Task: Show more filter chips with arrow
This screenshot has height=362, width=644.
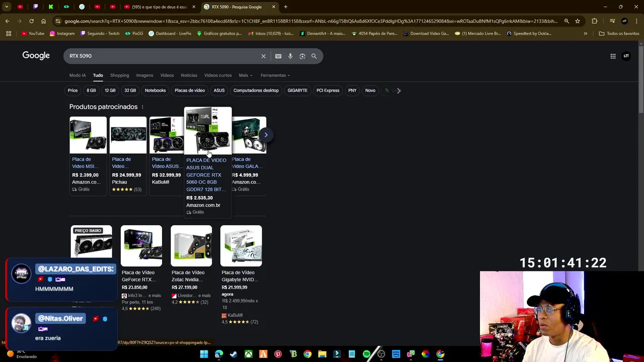Action: pyautogui.click(x=398, y=90)
